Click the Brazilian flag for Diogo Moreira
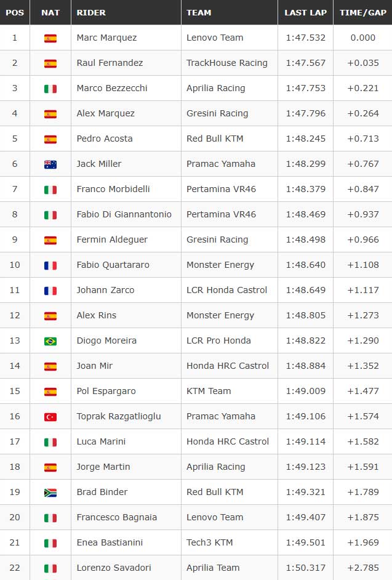 (x=50, y=341)
